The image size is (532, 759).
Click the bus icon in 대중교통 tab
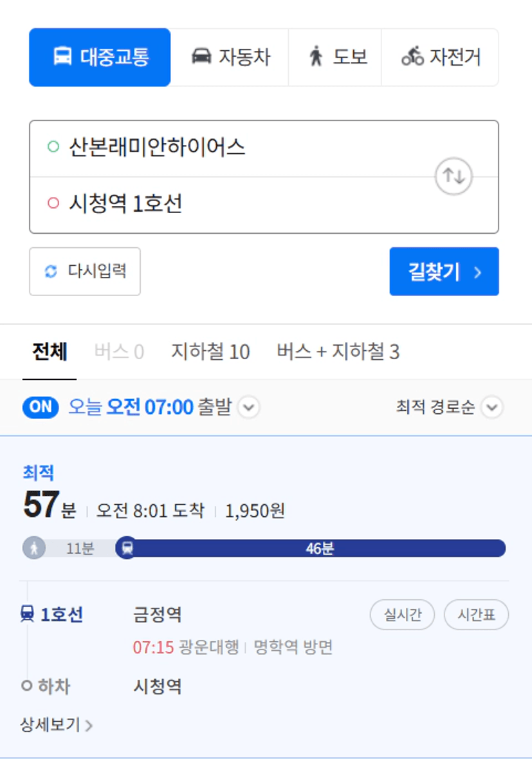coord(62,57)
